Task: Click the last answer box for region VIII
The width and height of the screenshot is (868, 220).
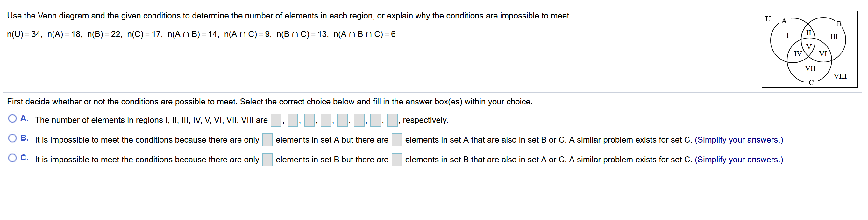Action: 392,120
